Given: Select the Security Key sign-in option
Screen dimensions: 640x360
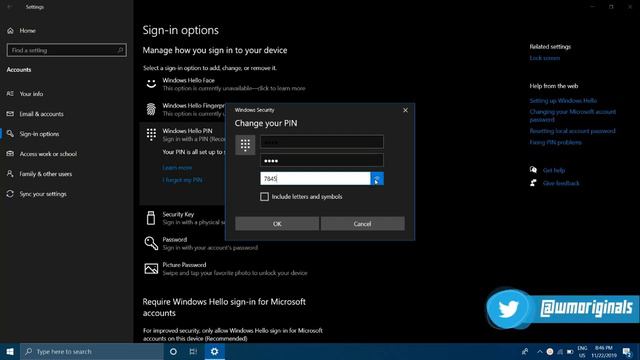Looking at the screenshot, I should pyautogui.click(x=184, y=218).
